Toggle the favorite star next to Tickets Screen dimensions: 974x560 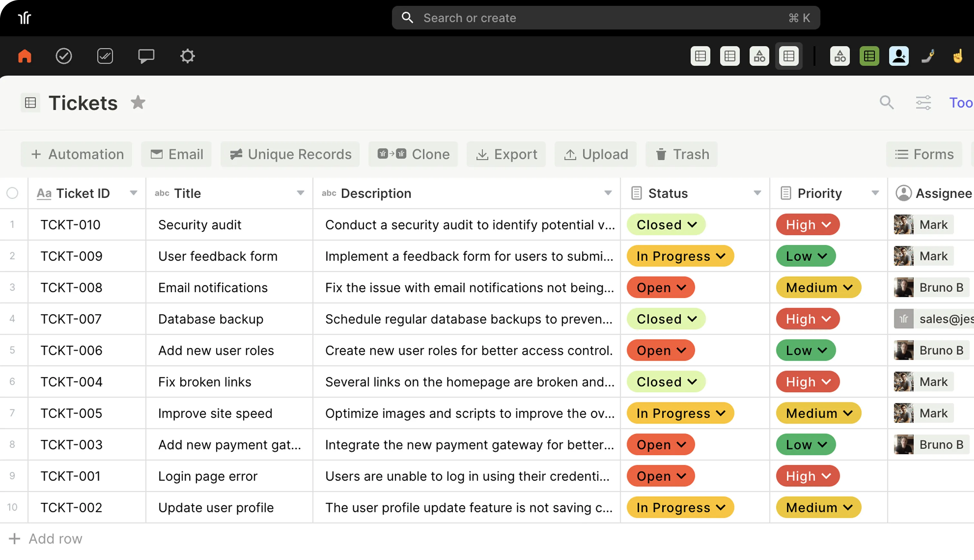click(x=138, y=103)
